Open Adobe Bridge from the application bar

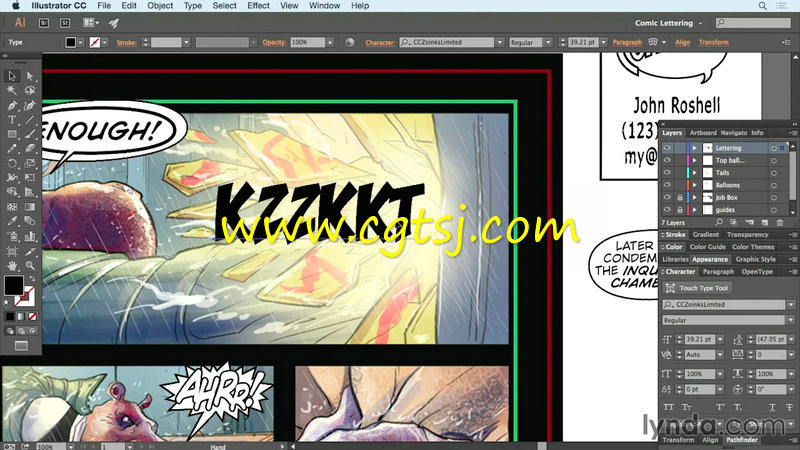[x=44, y=23]
